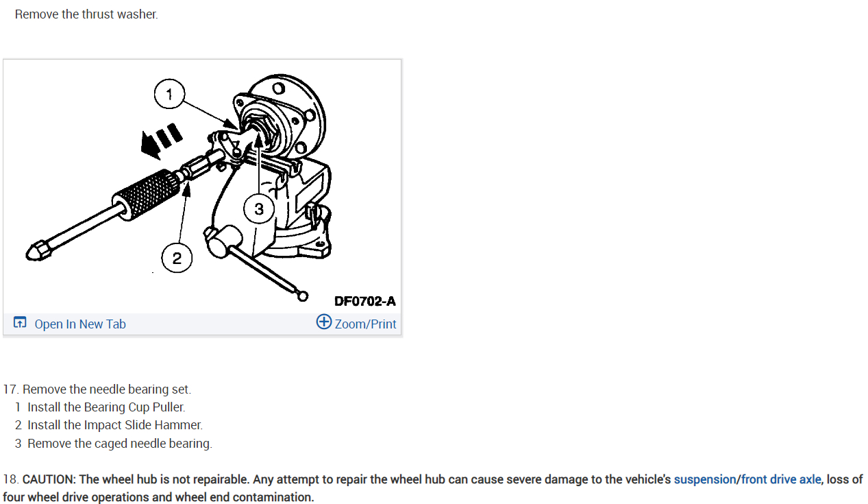
Task: Select the Zoom/Print text link
Action: click(x=365, y=324)
